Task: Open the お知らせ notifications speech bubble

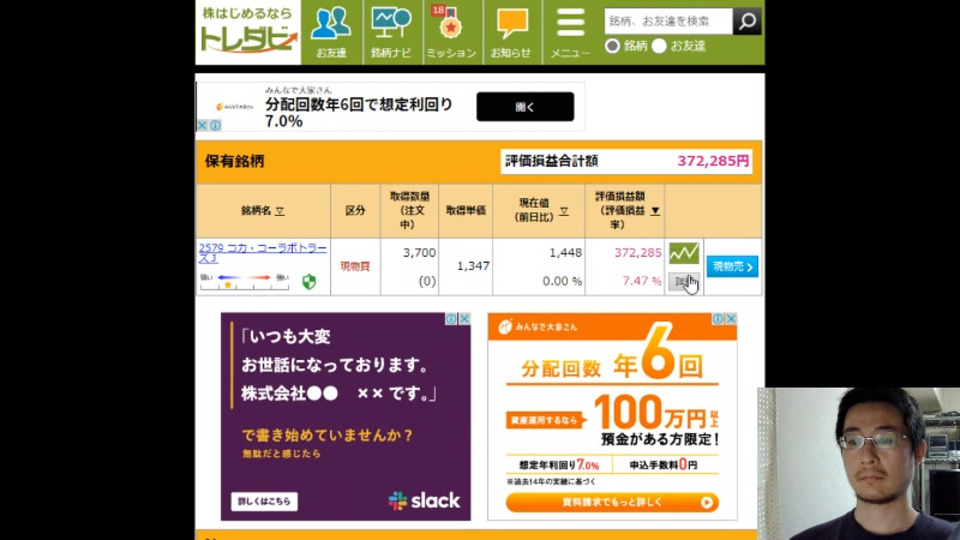Action: (512, 32)
